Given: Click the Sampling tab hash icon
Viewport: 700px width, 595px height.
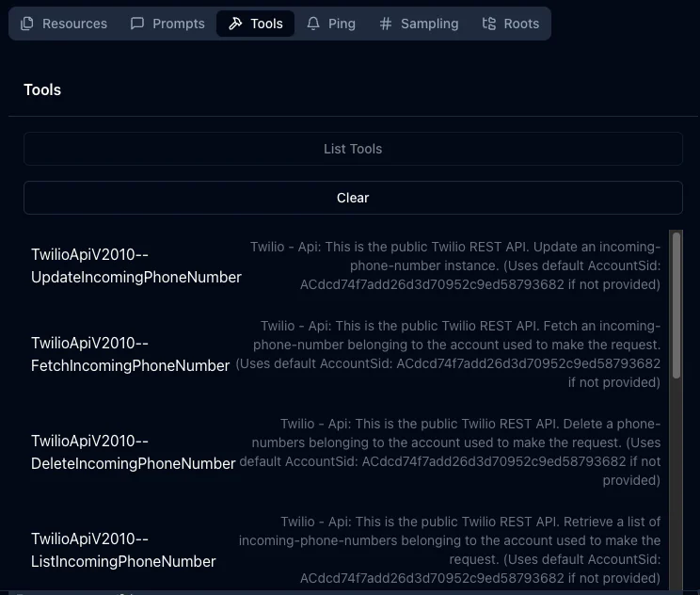Looking at the screenshot, I should coord(385,24).
